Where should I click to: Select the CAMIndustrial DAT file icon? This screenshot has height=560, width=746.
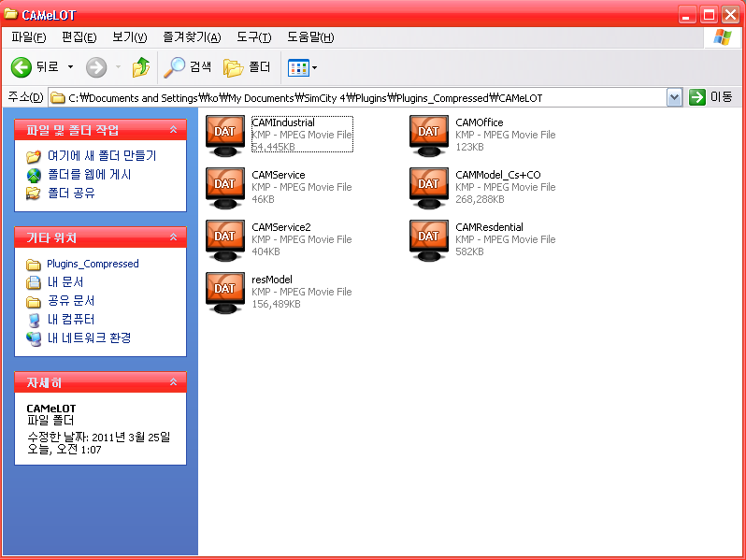225,136
